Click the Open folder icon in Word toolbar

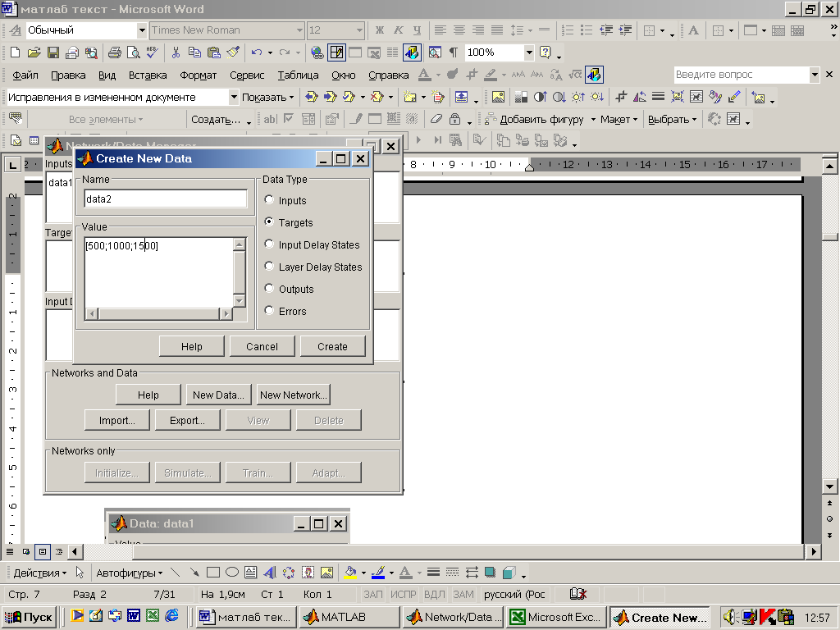tap(34, 52)
